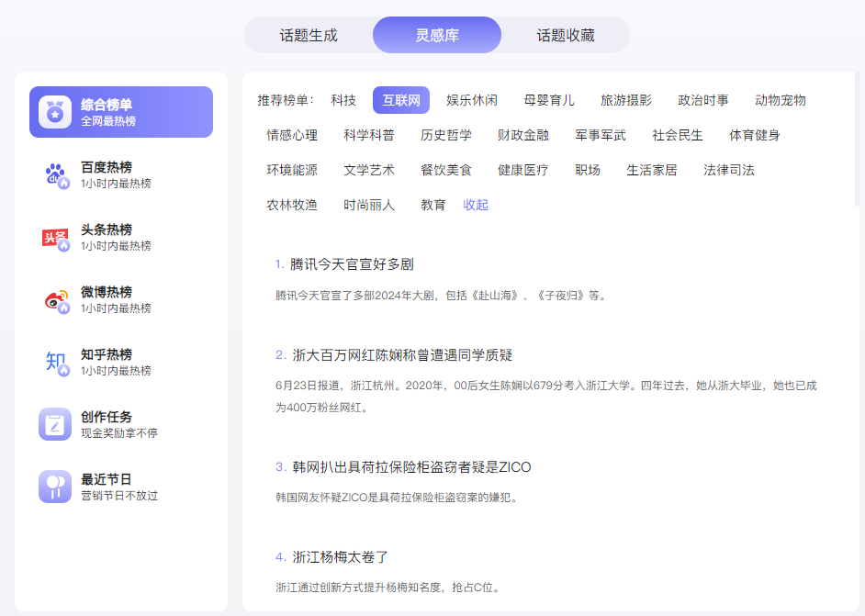Select the 体育健身 category

tap(755, 135)
